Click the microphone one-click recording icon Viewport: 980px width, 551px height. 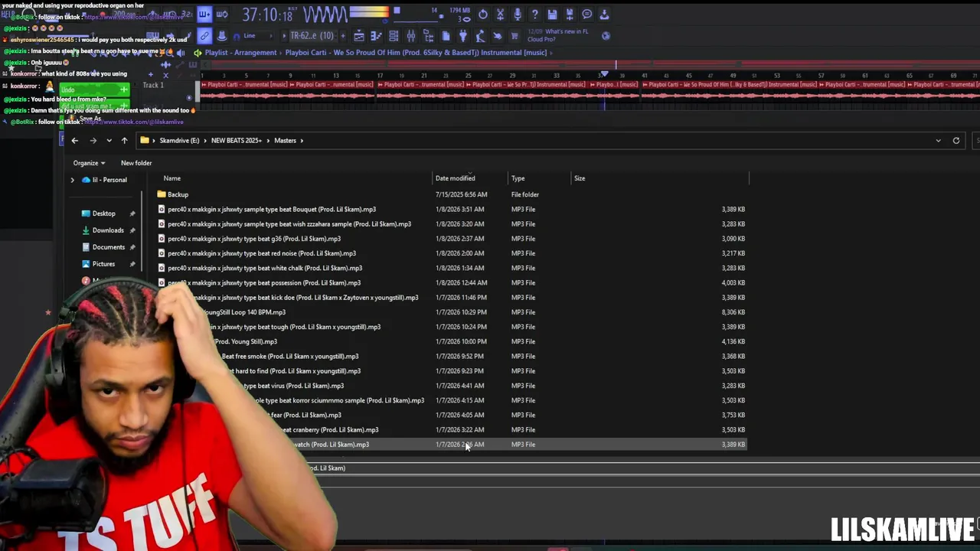tap(517, 15)
